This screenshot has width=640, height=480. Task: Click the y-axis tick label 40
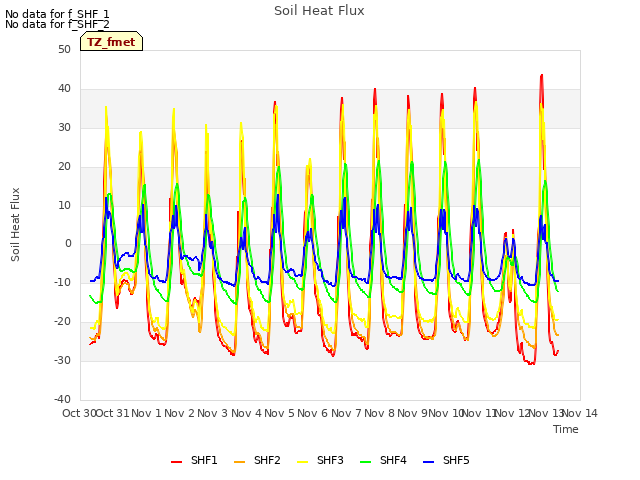tap(64, 89)
